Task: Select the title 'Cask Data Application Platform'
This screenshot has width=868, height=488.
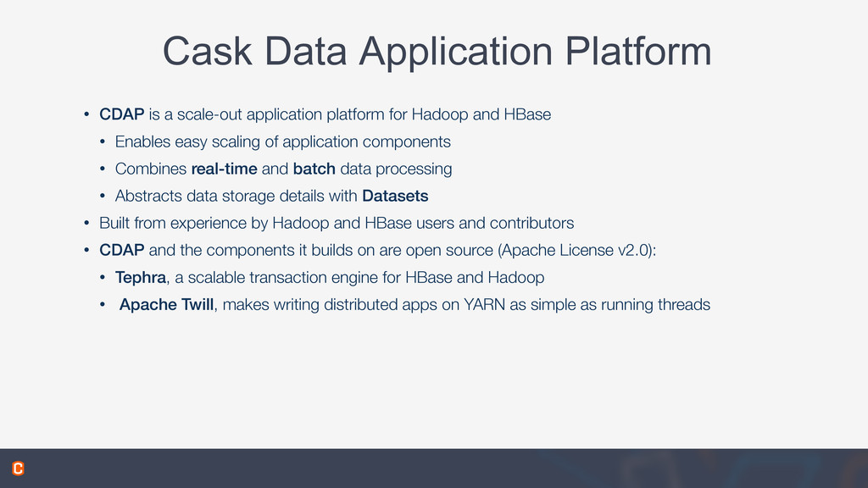Action: (x=437, y=51)
